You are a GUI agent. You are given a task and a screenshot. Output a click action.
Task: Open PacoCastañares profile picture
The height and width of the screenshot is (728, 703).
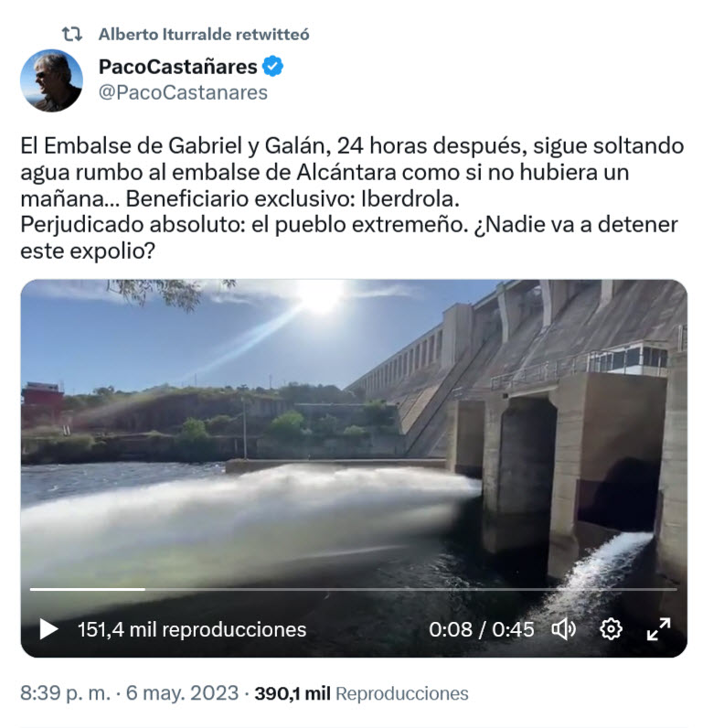point(51,80)
